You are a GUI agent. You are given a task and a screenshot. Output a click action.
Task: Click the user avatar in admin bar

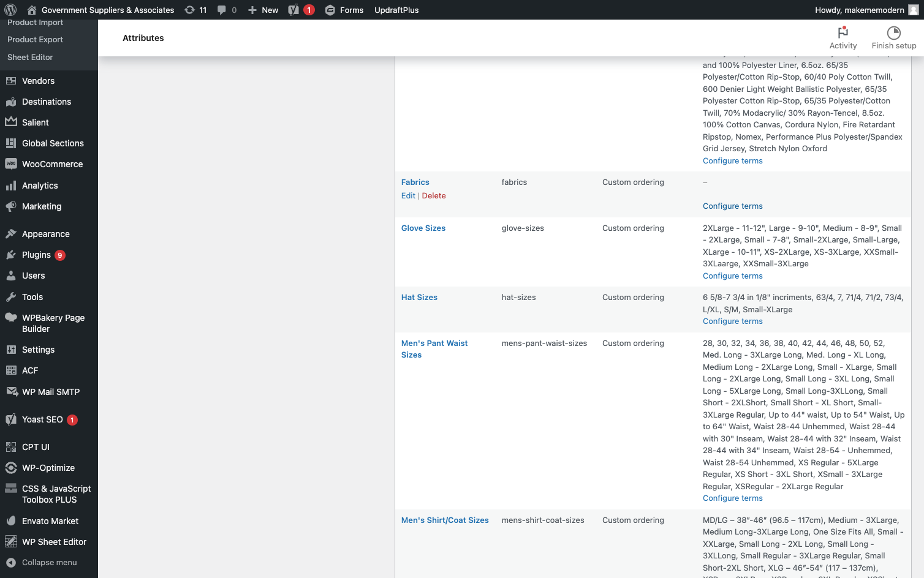coord(914,10)
